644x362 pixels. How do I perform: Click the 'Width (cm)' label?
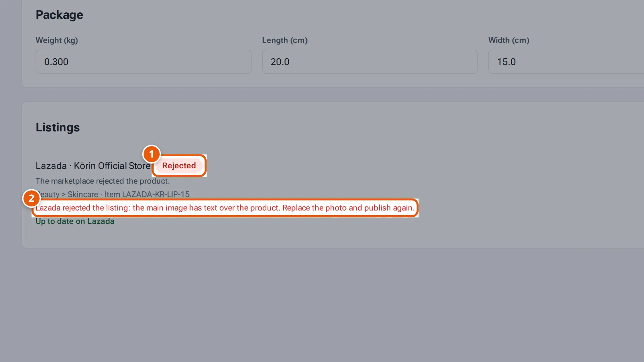[509, 40]
